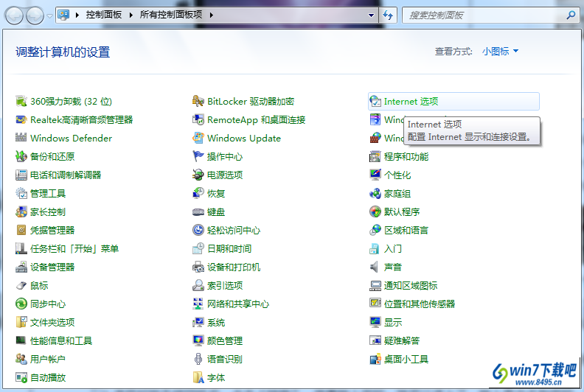
Task: Open 家庭组 link
Action: coord(397,193)
